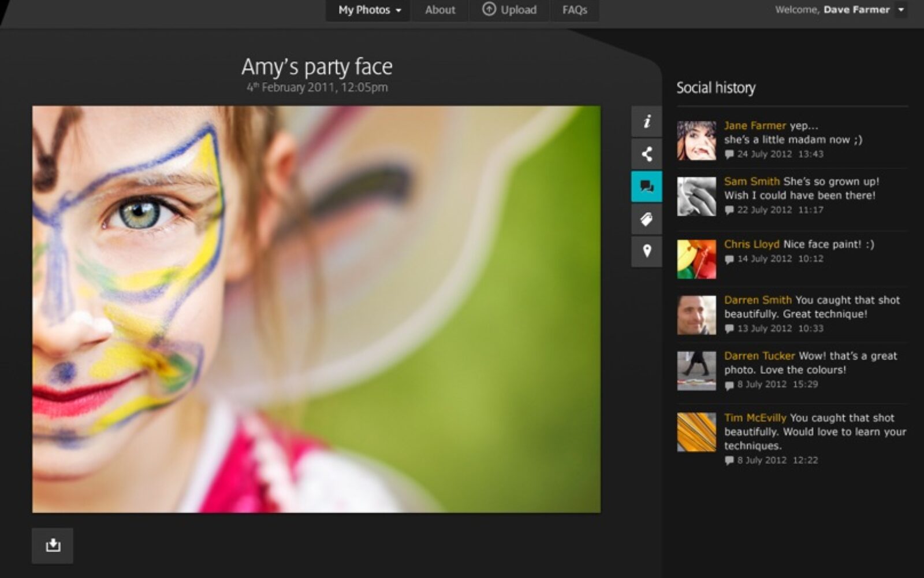Image resolution: width=924 pixels, height=578 pixels.
Task: Click the upload arrow circle icon
Action: pos(489,9)
